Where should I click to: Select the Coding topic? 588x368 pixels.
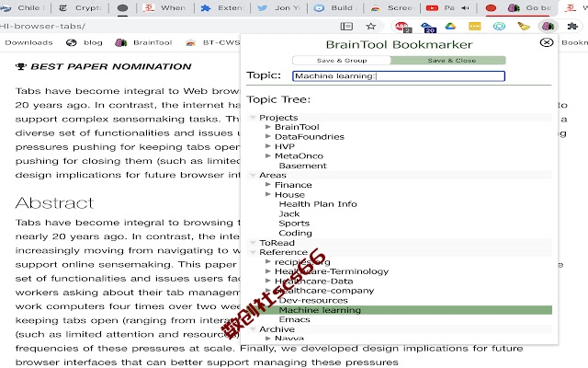(296, 233)
